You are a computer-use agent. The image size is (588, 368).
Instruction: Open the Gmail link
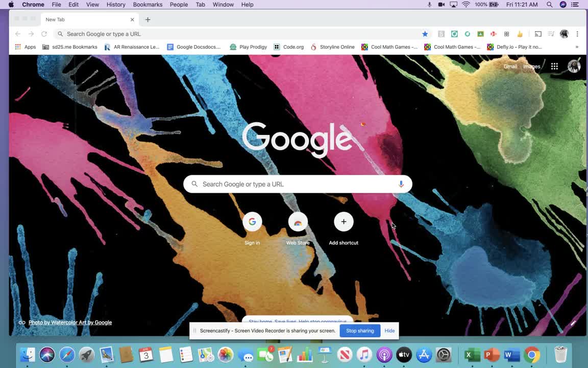pos(510,66)
